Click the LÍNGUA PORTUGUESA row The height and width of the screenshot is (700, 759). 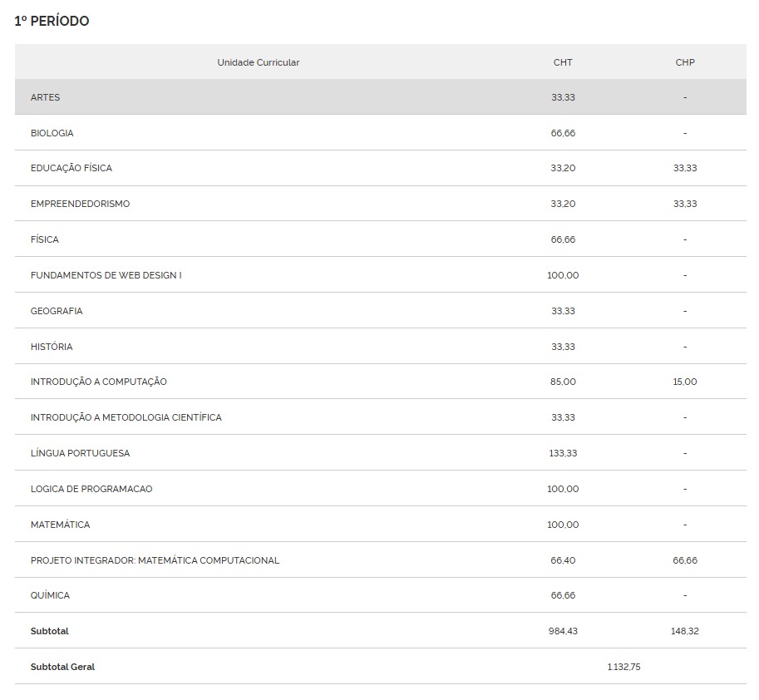80,453
